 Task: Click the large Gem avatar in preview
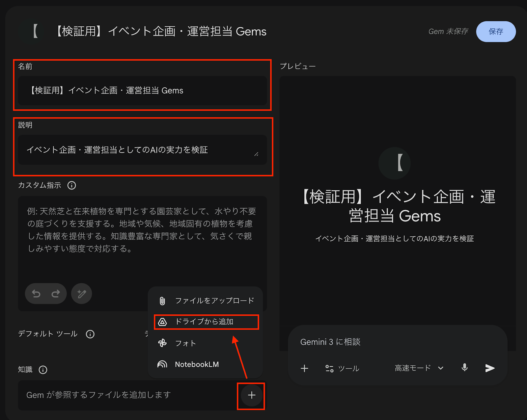tap(395, 163)
